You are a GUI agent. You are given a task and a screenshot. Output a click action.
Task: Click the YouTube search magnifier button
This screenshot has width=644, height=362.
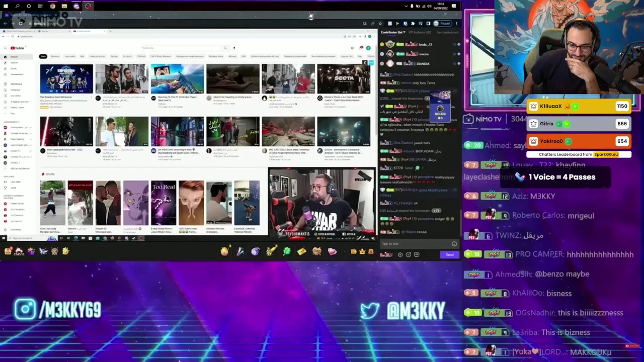(225, 48)
